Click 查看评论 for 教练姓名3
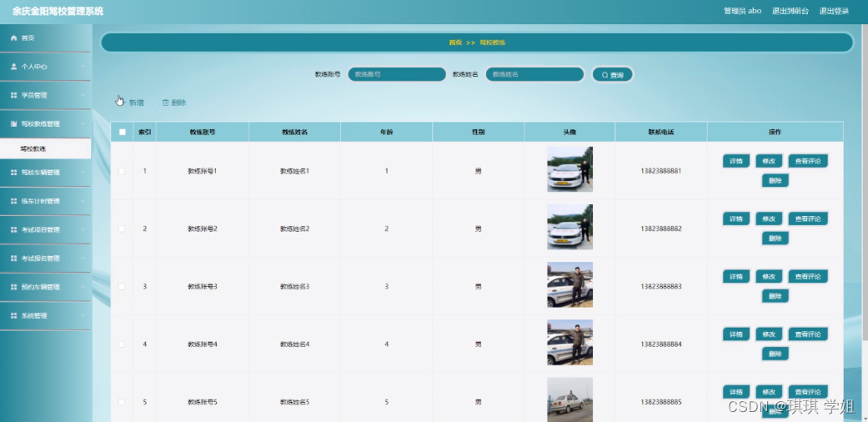 point(808,276)
